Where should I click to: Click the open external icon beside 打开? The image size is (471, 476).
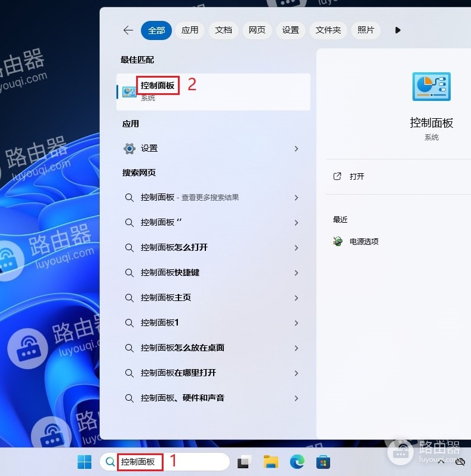click(x=337, y=176)
